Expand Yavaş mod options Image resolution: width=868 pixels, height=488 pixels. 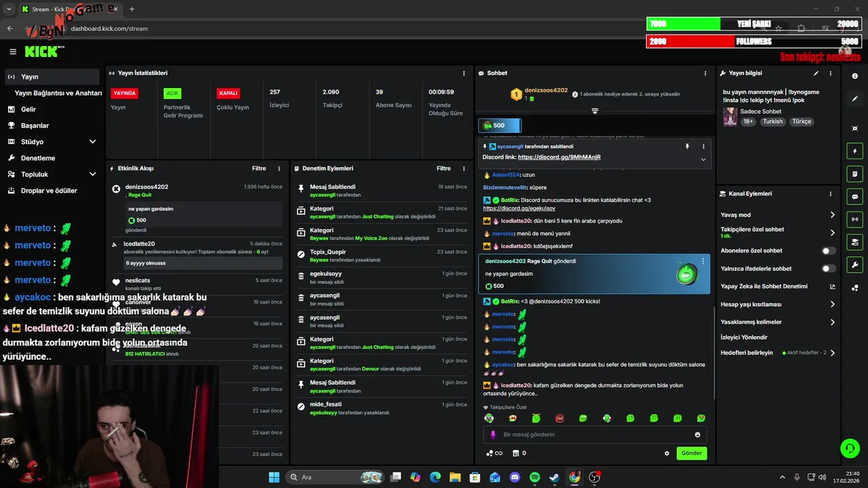click(833, 215)
